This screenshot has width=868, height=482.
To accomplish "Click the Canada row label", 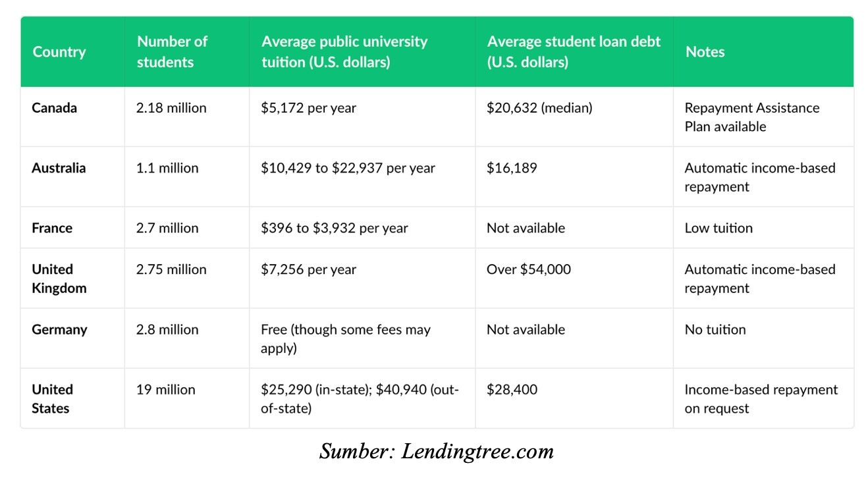I will tap(54, 107).
